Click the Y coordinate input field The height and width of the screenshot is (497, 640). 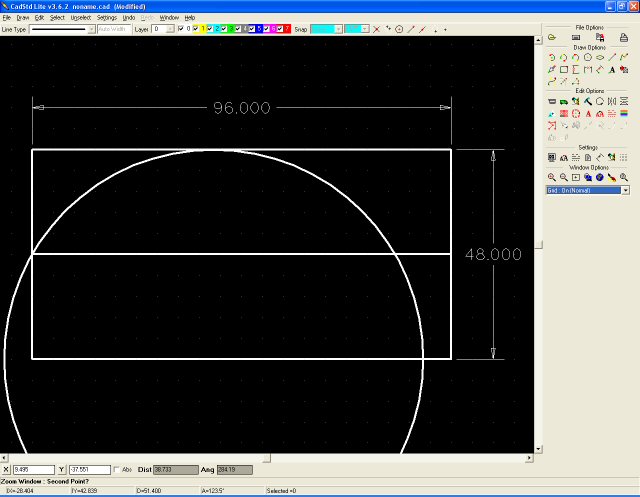click(90, 470)
